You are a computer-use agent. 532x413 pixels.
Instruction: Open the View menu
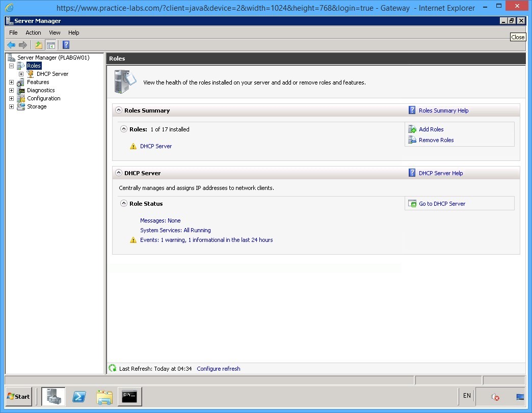click(x=54, y=32)
